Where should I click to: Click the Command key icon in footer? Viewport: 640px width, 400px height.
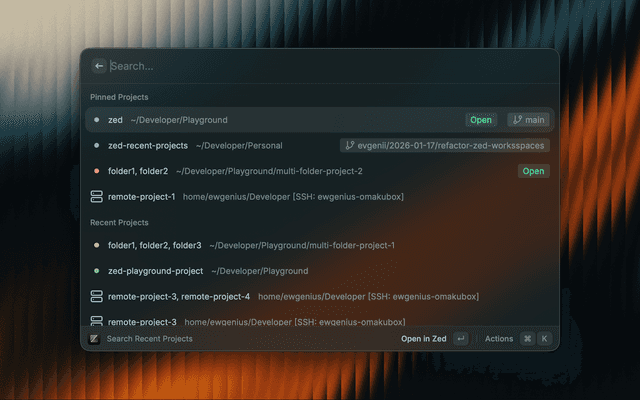pyautogui.click(x=527, y=339)
